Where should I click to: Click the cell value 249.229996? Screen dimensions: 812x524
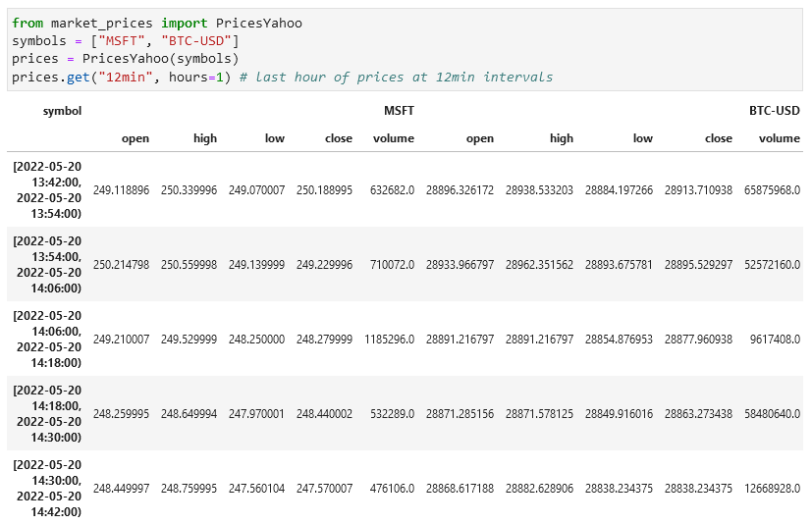(324, 265)
